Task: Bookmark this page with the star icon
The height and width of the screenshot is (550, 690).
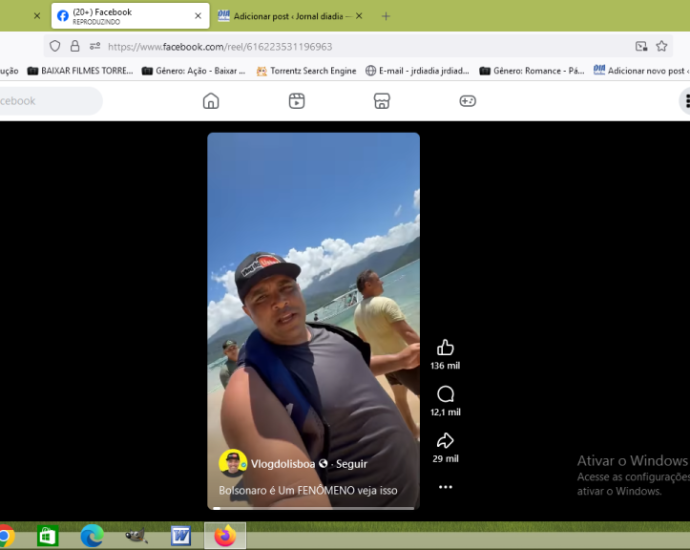Action: (661, 46)
